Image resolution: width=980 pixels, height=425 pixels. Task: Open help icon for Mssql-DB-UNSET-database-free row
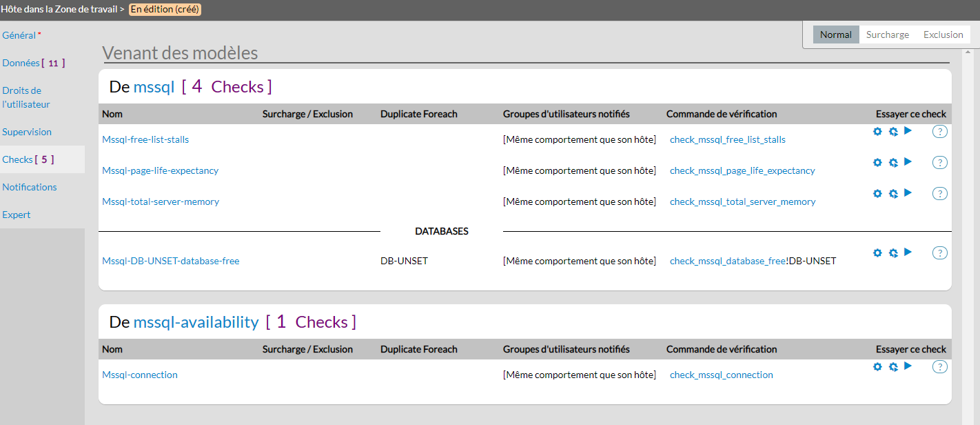pos(939,253)
